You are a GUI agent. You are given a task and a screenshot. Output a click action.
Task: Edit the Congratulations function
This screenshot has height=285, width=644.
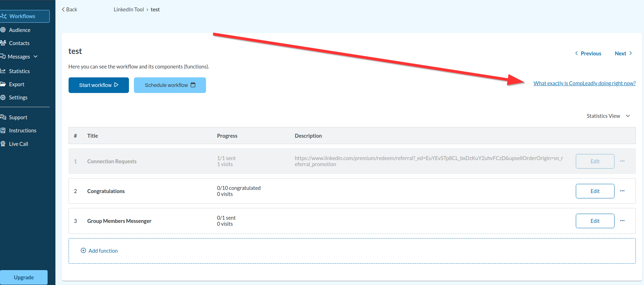[595, 191]
